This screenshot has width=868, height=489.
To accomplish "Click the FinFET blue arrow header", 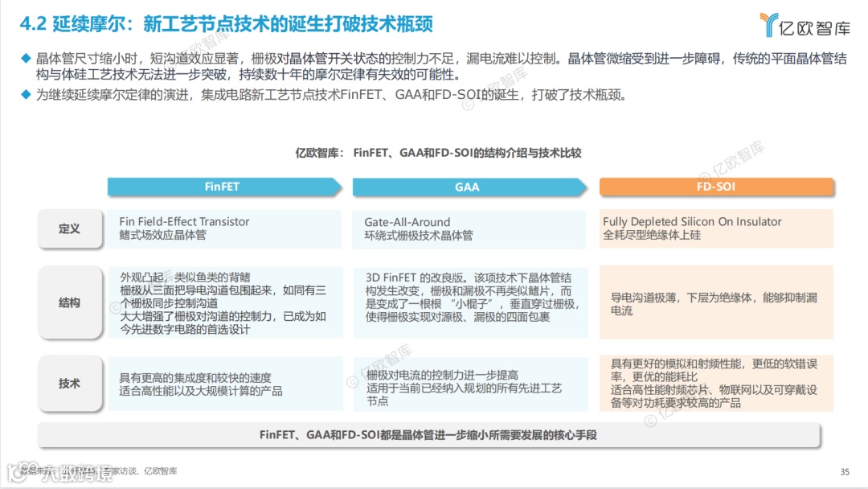I will [224, 187].
